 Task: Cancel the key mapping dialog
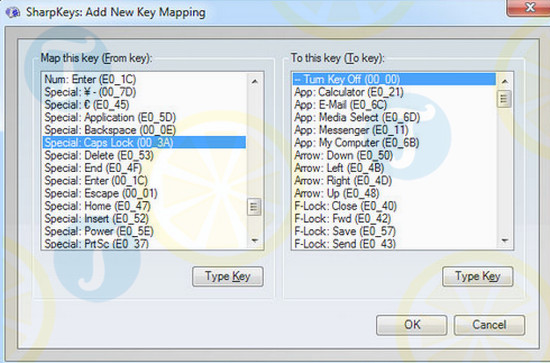click(x=489, y=325)
